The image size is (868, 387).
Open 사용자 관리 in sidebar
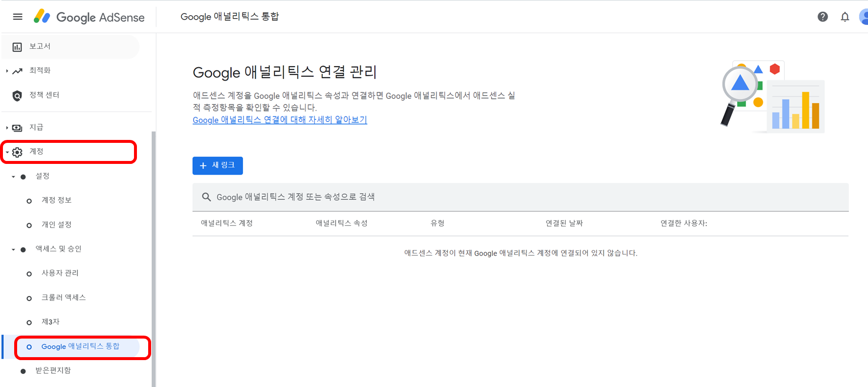60,273
